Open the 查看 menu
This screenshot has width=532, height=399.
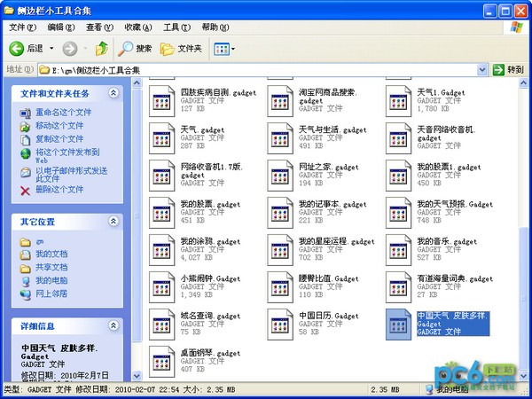click(99, 27)
